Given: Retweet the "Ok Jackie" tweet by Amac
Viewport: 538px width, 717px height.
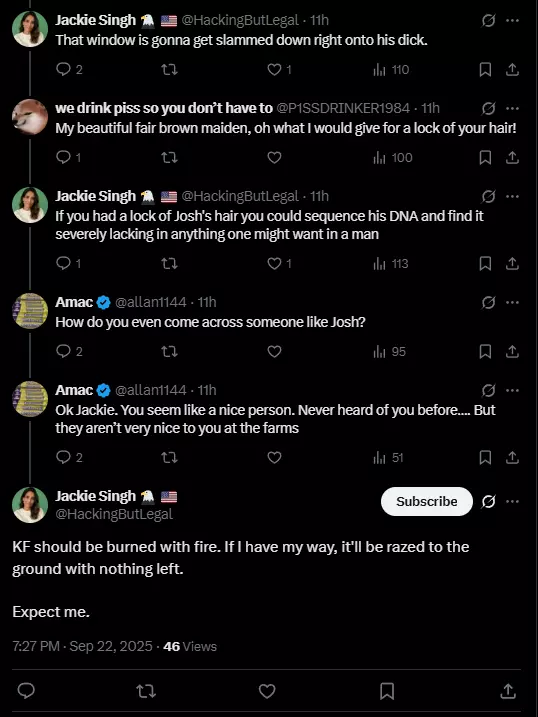Looking at the screenshot, I should (169, 457).
